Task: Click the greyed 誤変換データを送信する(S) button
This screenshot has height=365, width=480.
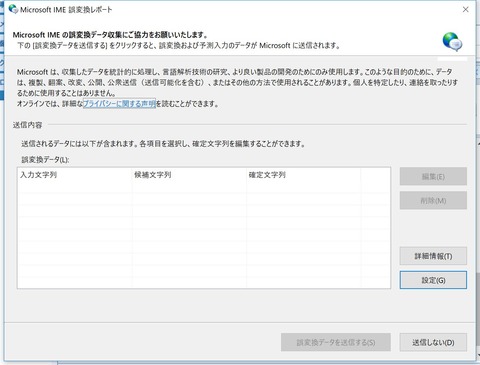Action: click(336, 342)
